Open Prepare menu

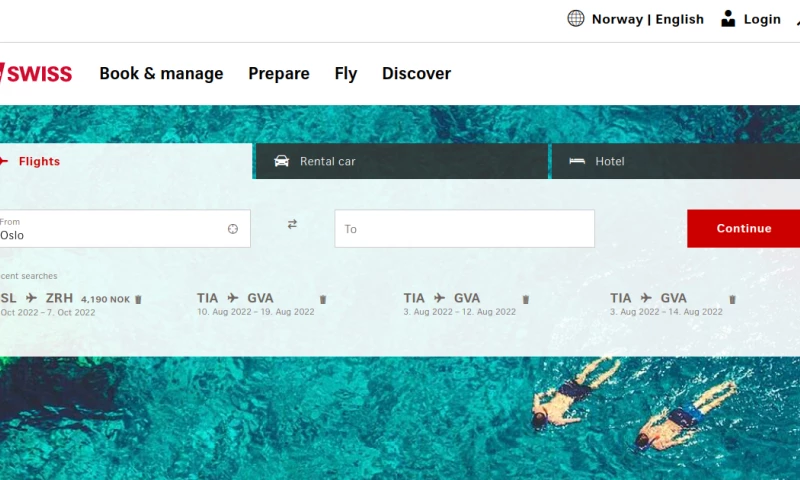click(279, 73)
